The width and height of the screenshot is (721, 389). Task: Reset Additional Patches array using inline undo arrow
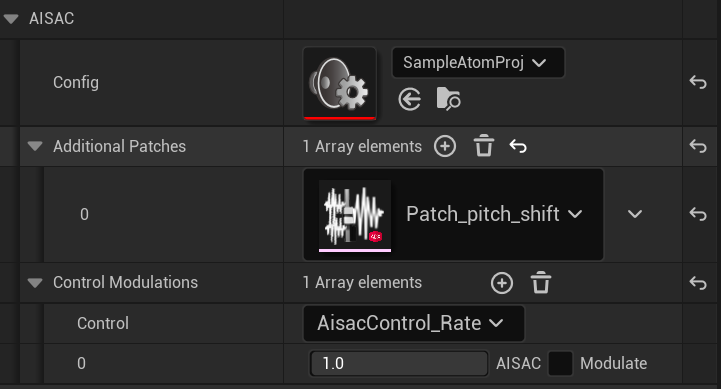tap(518, 146)
